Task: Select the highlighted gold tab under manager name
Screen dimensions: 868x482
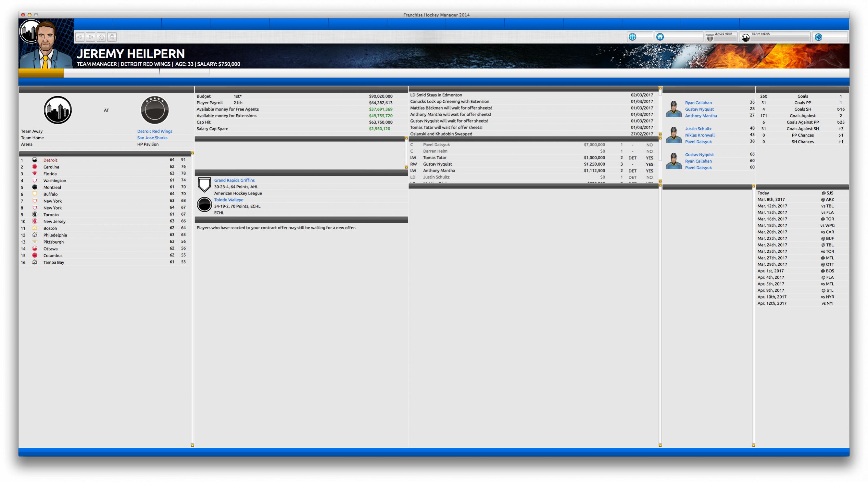Action: click(41, 73)
